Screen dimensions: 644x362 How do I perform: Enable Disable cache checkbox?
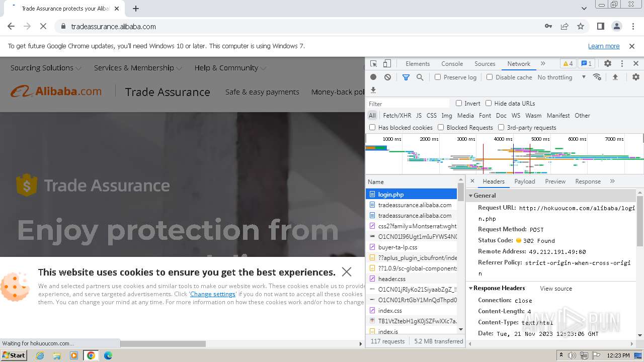coord(490,77)
